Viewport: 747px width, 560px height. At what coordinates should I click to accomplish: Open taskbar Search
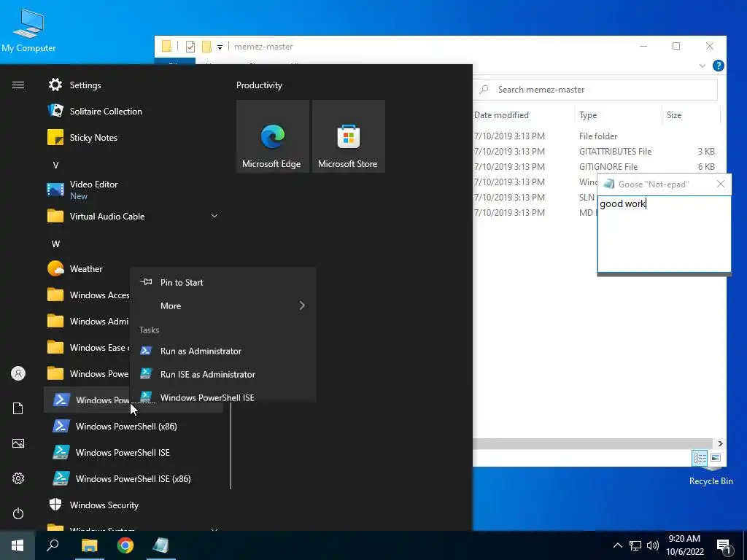click(53, 545)
